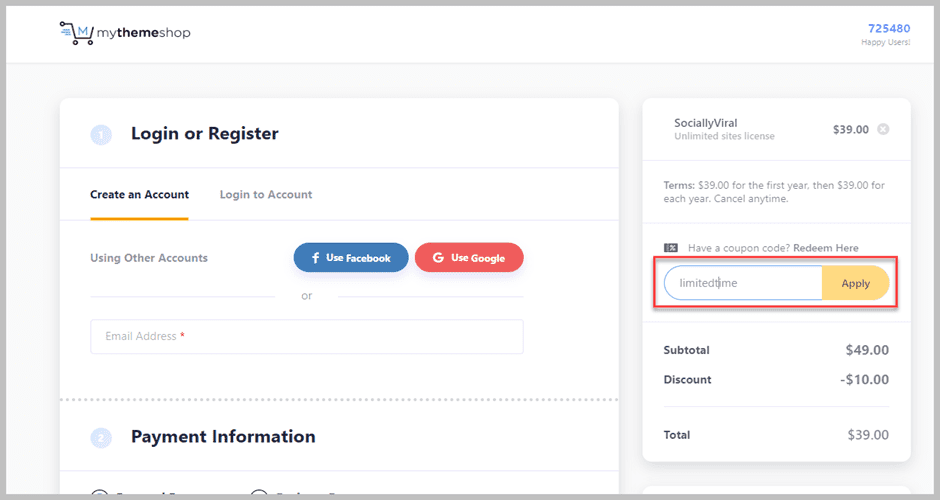Click the step 1 number badge
Viewport: 940px width, 500px height.
[101, 134]
